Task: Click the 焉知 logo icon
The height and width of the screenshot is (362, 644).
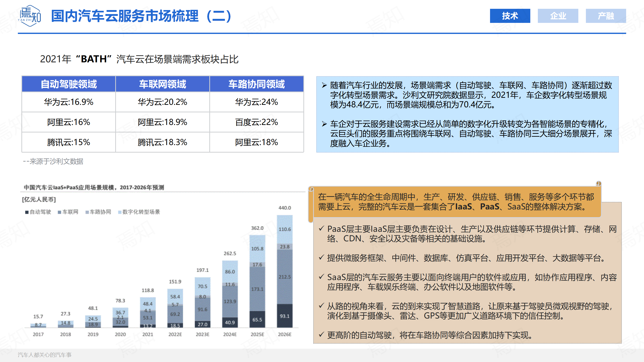Action: [30, 16]
